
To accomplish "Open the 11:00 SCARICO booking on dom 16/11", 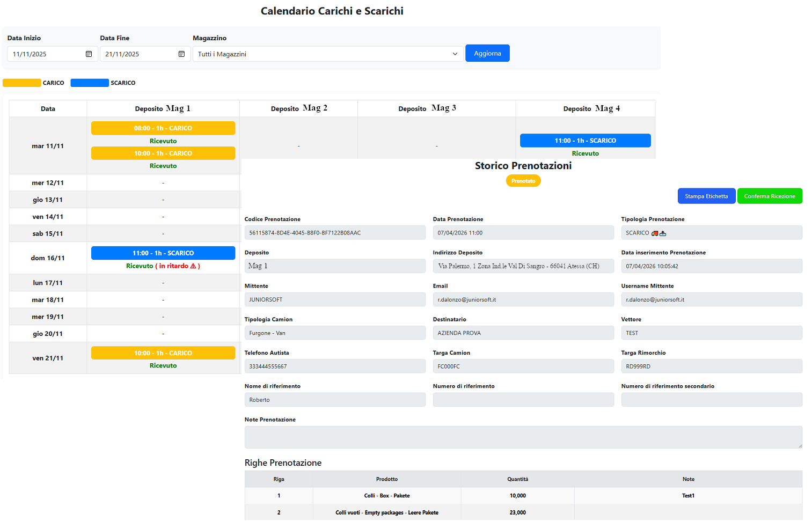I will (x=163, y=253).
